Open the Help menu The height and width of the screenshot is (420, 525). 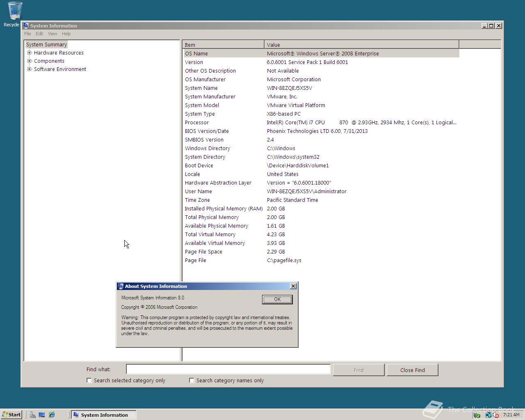pyautogui.click(x=66, y=34)
